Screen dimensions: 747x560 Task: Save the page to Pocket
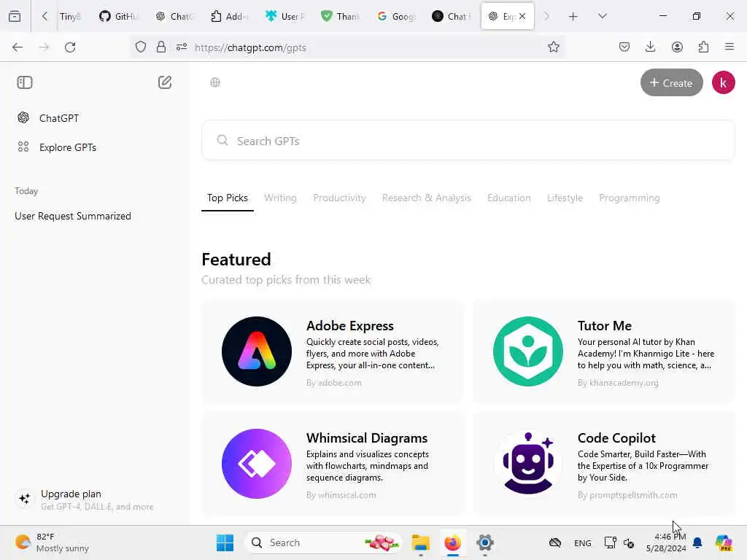coord(624,47)
